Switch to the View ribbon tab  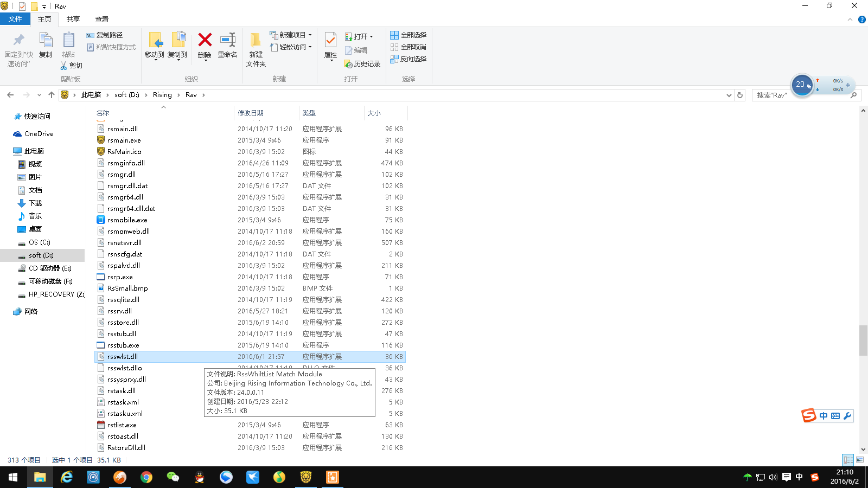point(102,20)
